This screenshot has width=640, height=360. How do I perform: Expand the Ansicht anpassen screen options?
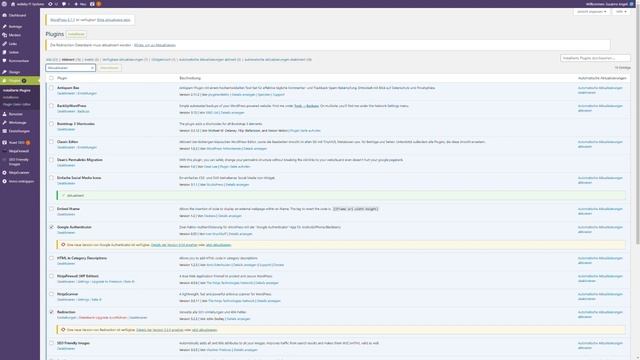tap(591, 12)
